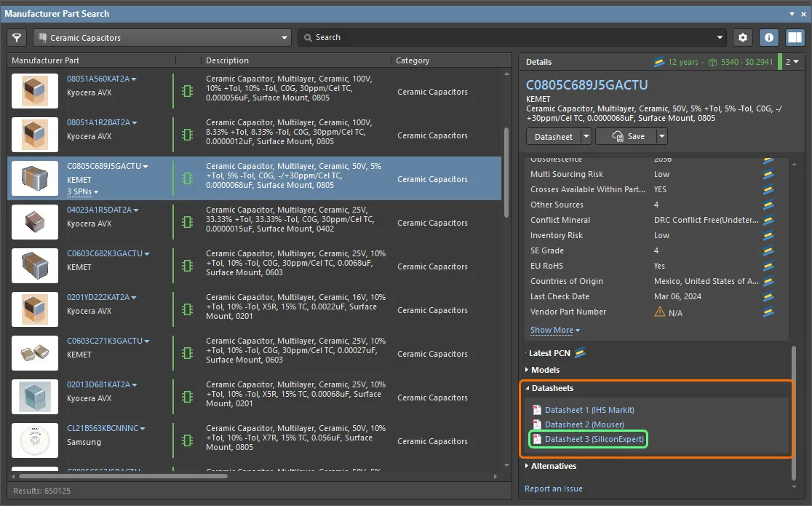This screenshot has height=506, width=812.
Task: Click the SiliconExpert icon beside EU RoHS
Action: (768, 266)
